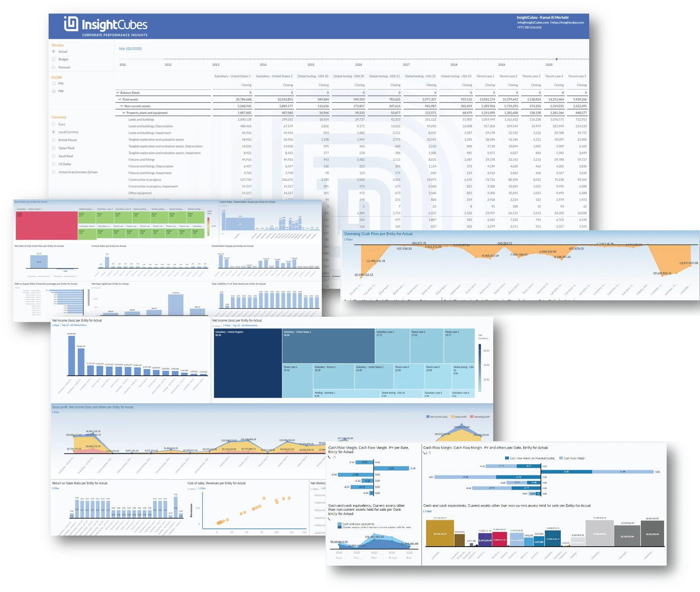Click 1 Filter link on Net income treemap
This screenshot has height=592, width=700.
(x=227, y=325)
